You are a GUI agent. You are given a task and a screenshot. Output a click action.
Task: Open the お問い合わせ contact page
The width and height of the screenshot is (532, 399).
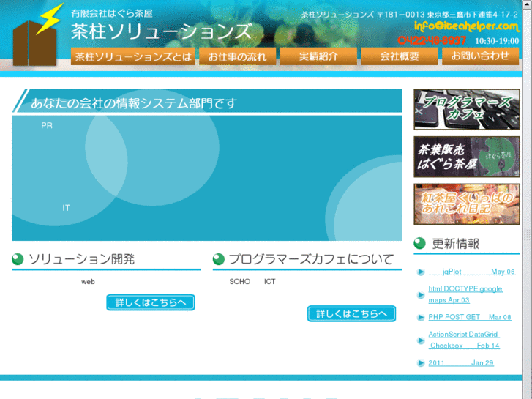tap(481, 56)
